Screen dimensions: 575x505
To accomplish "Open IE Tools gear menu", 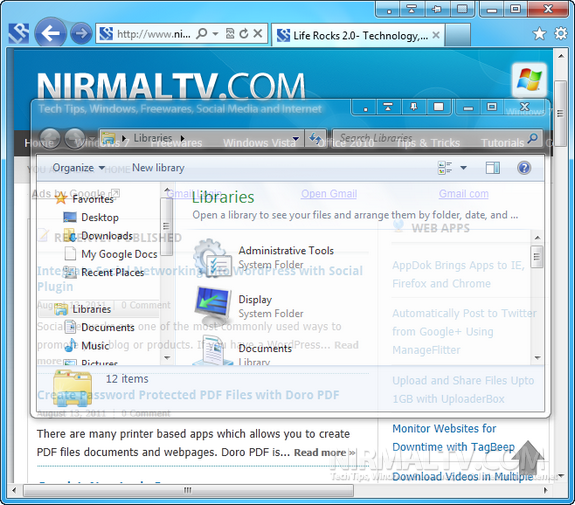I will click(x=561, y=34).
